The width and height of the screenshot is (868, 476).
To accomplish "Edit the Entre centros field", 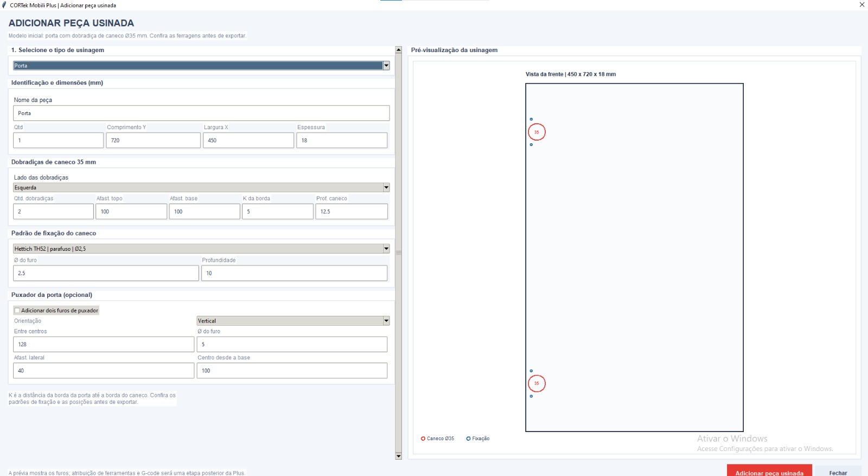I will coord(104,344).
